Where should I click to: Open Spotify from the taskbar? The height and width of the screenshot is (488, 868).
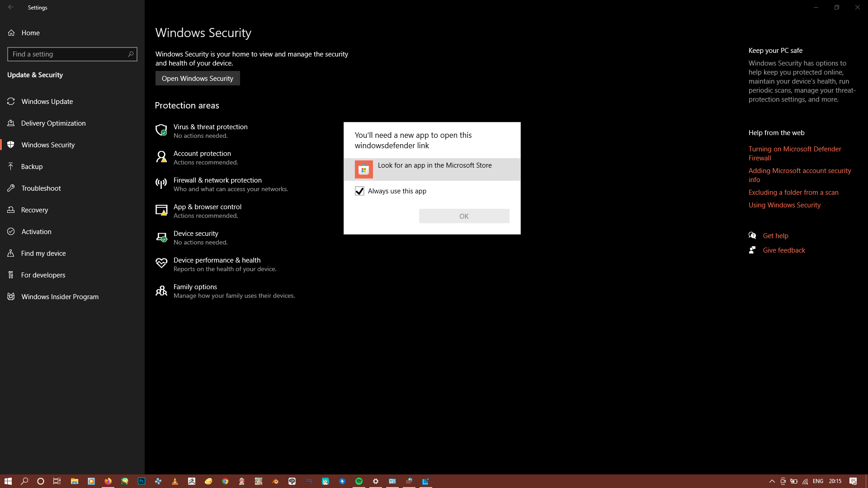tap(359, 481)
